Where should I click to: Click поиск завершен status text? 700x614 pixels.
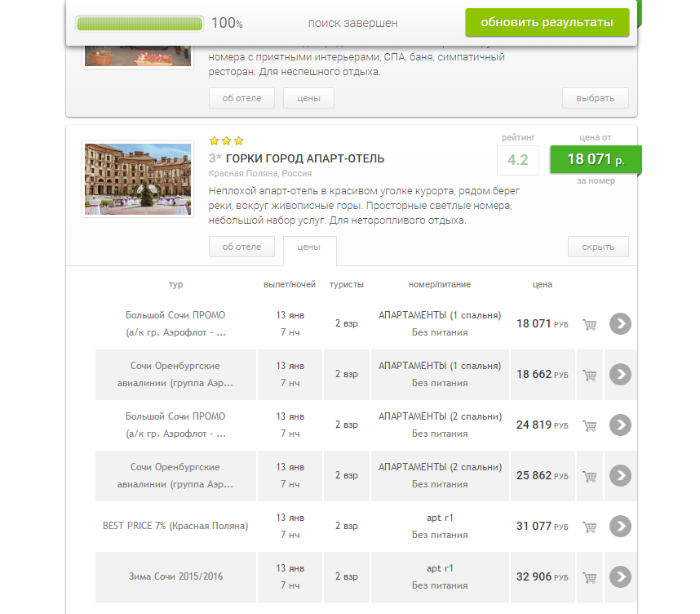(352, 23)
